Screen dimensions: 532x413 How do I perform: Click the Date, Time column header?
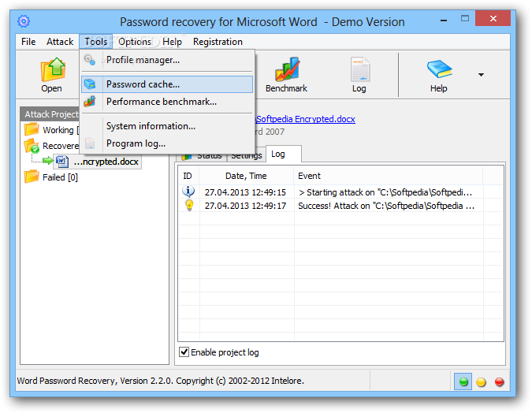point(247,176)
